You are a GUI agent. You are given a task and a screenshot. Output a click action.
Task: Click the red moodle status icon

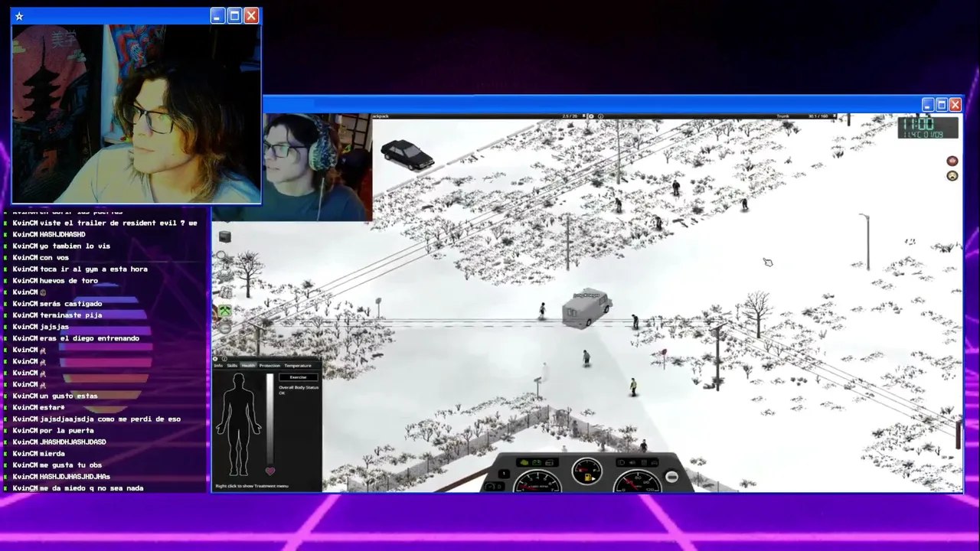point(952,161)
